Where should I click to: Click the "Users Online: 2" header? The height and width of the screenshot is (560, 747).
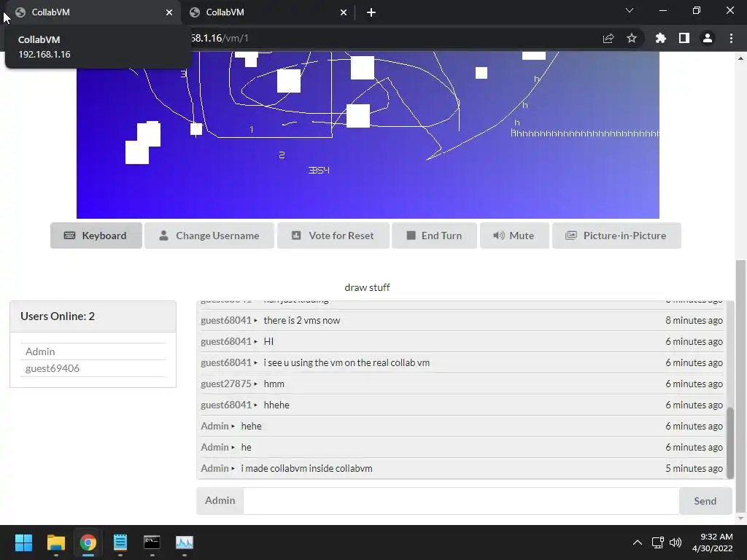click(58, 316)
